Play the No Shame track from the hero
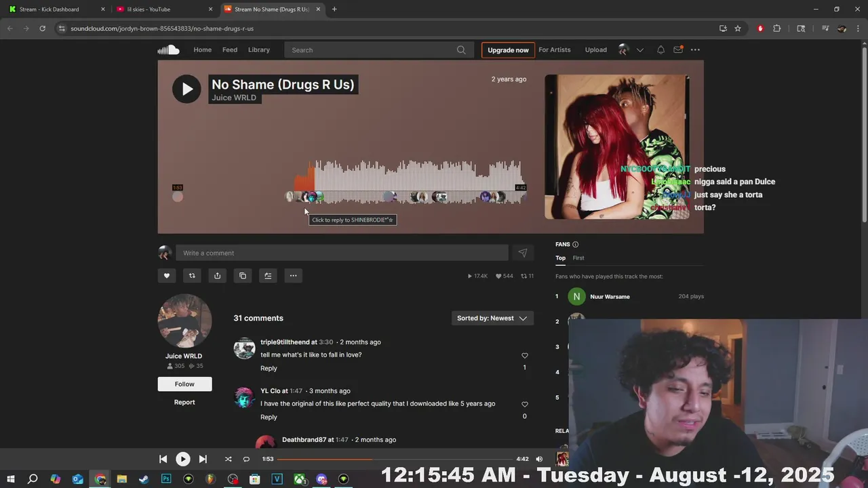The width and height of the screenshot is (868, 488). (186, 89)
